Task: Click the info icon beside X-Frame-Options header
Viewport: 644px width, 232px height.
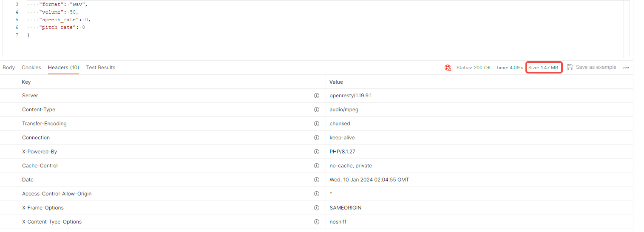Action: point(316,208)
